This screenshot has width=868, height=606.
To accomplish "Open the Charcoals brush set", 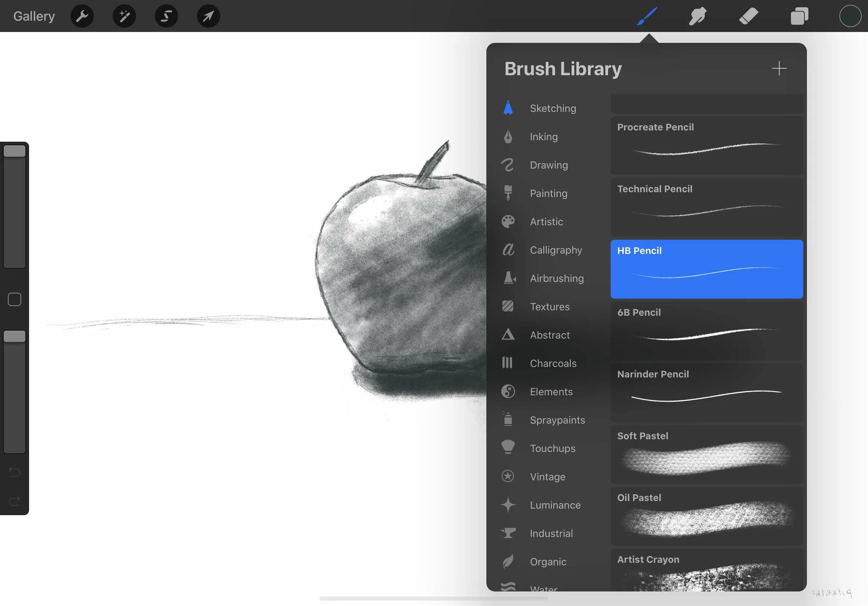I will click(x=553, y=363).
